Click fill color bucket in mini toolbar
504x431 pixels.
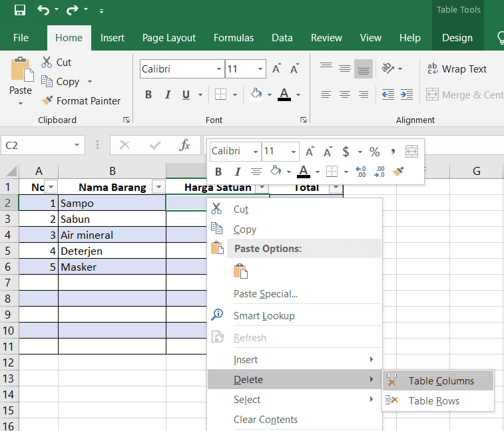(x=276, y=170)
